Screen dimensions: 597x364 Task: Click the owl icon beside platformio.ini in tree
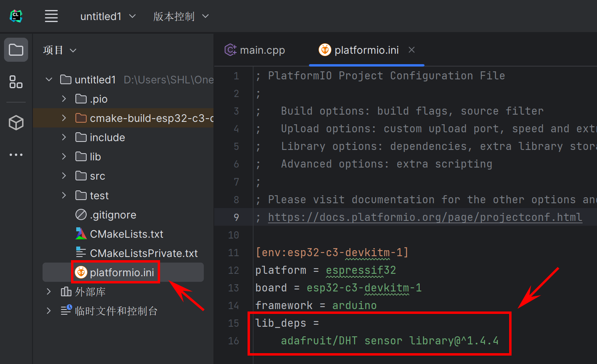tap(81, 272)
